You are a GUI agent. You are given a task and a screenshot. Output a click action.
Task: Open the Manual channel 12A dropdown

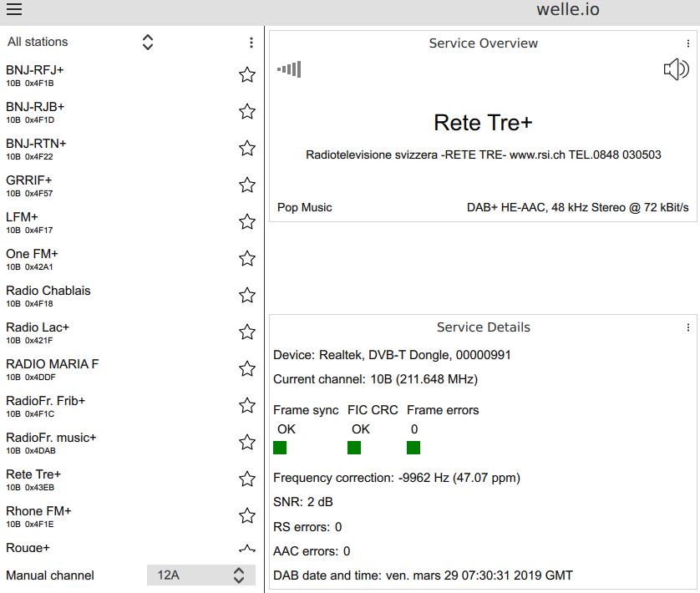[x=200, y=575]
